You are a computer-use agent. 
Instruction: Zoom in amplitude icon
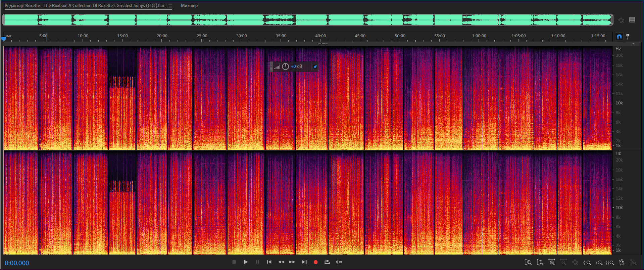click(x=528, y=262)
